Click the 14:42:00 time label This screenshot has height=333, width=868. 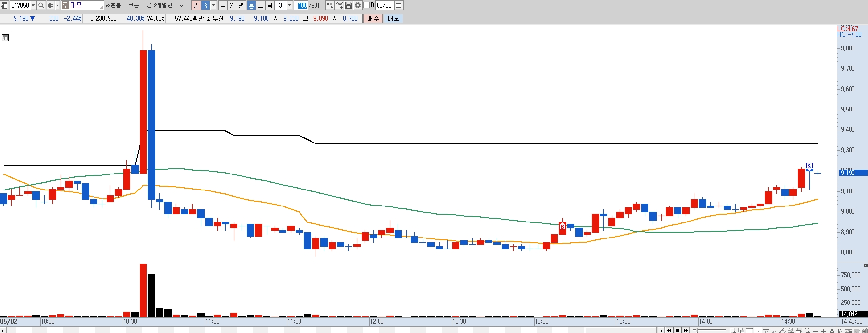coord(852,321)
